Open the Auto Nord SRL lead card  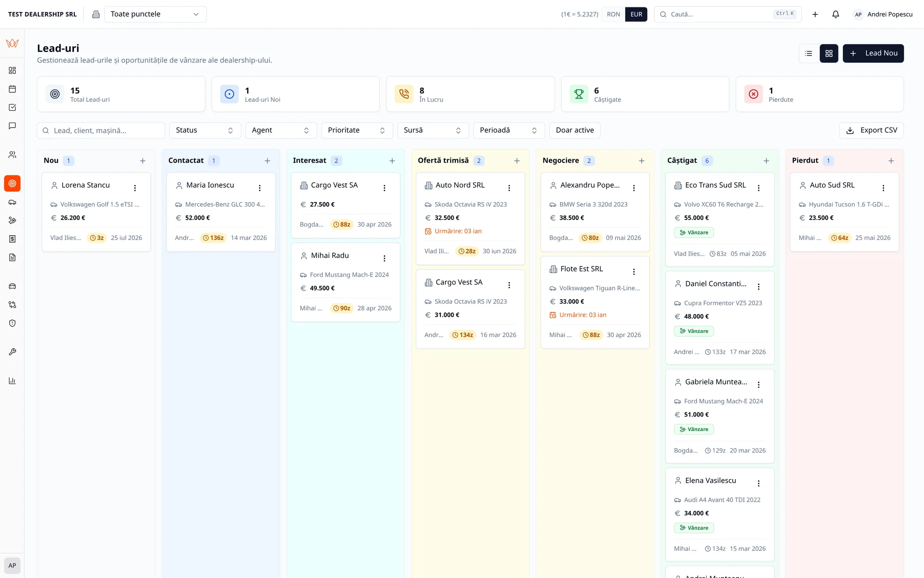(x=470, y=218)
